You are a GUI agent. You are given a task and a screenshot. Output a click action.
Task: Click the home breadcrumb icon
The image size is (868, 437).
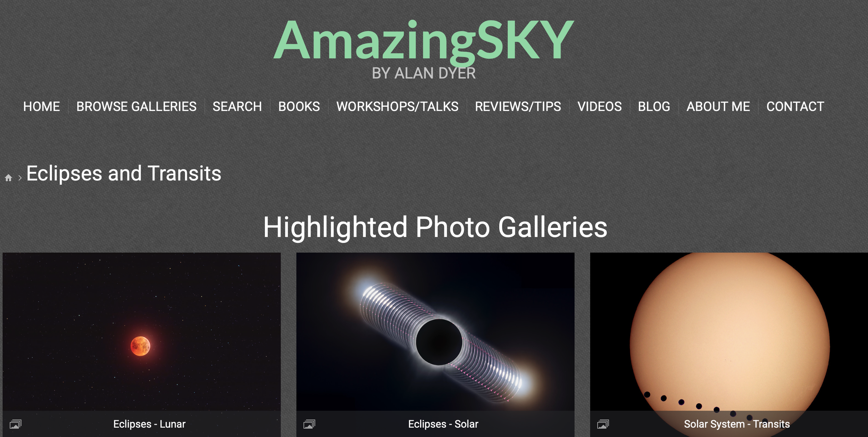point(8,178)
